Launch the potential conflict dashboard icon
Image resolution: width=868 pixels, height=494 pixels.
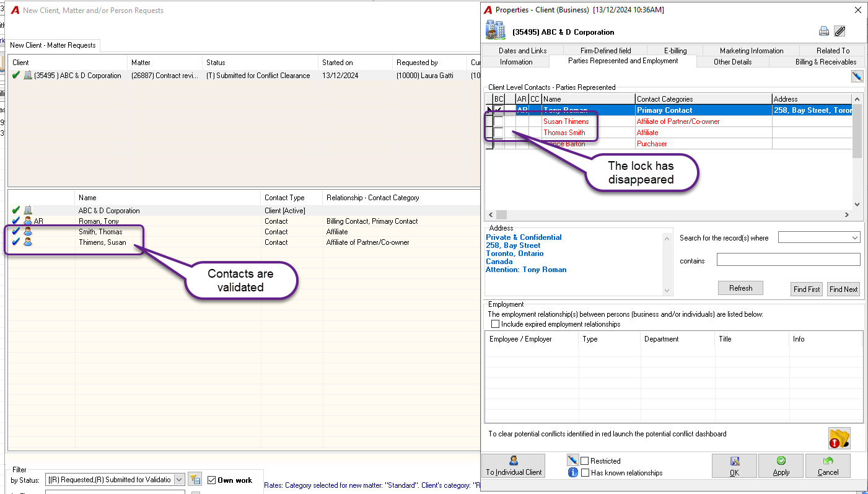pos(840,438)
